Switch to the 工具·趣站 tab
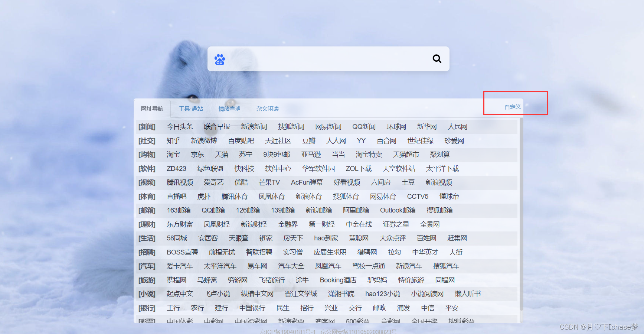The width and height of the screenshot is (644, 334). 191,108
